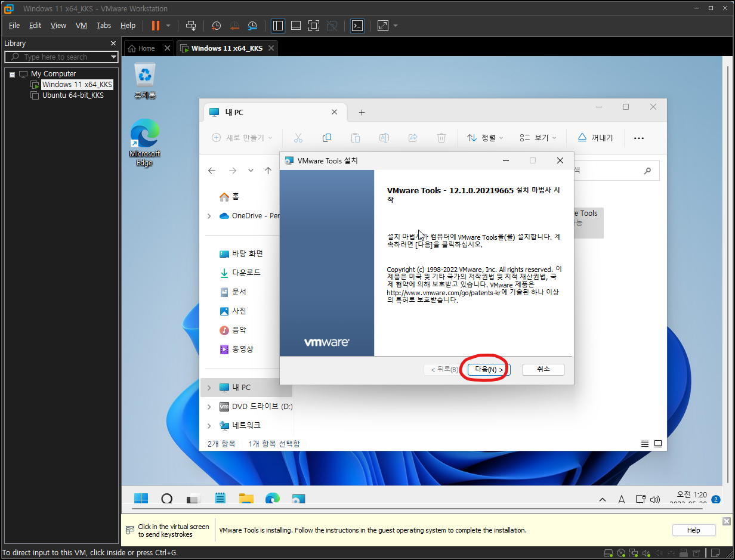Screen dimensions: 735x560
Task: Click the Unity mode toolbar icon
Action: pyautogui.click(x=332, y=26)
